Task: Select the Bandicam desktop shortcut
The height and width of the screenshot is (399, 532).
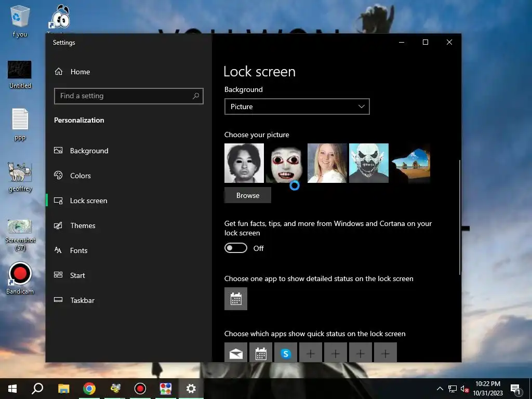Action: [x=20, y=278]
